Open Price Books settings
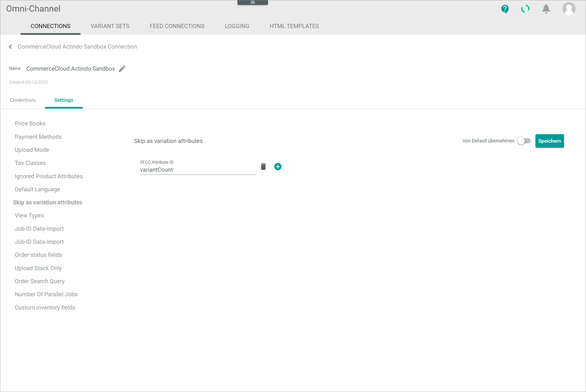The width and height of the screenshot is (586, 392). coord(30,124)
